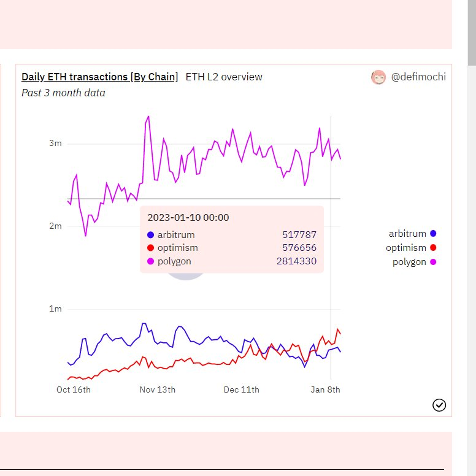Click the 3m y-axis label

click(x=55, y=143)
